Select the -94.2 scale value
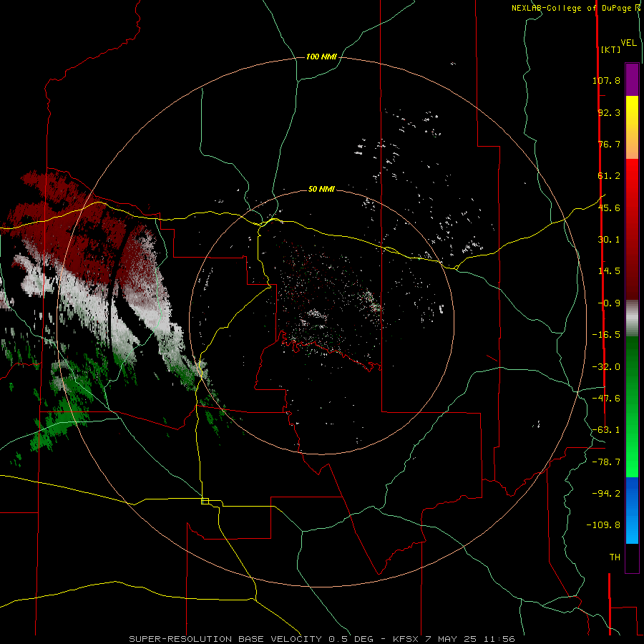 pos(606,493)
